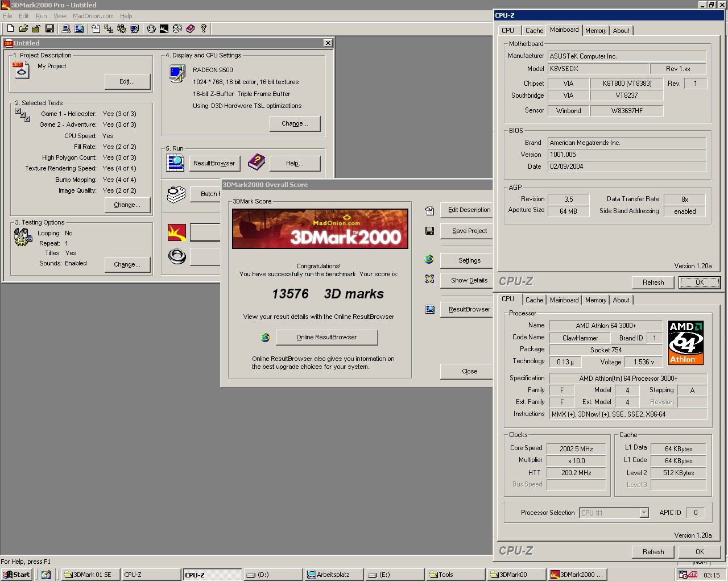This screenshot has width=728, height=582.
Task: Open the MadOnion.com menu
Action: coord(93,16)
